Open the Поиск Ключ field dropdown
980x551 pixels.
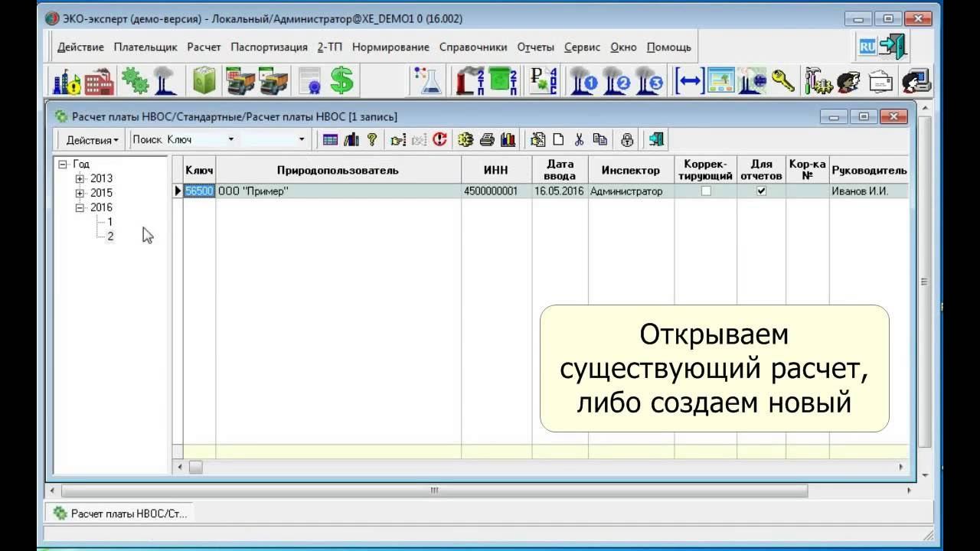coord(231,140)
